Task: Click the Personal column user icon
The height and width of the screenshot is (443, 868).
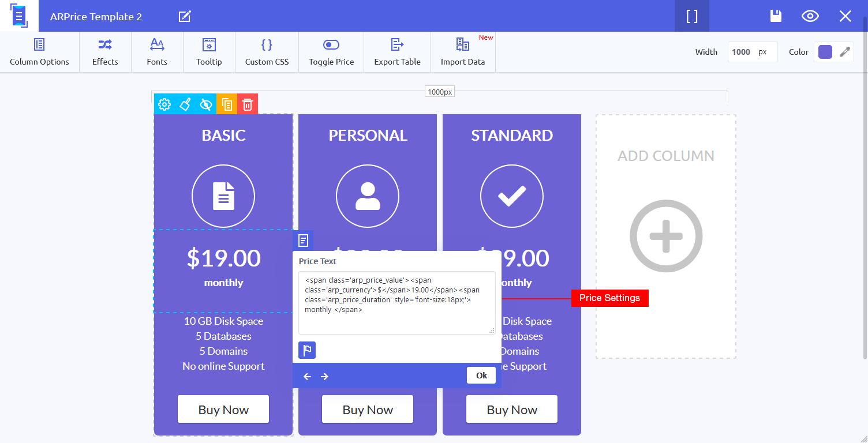Action: click(368, 196)
